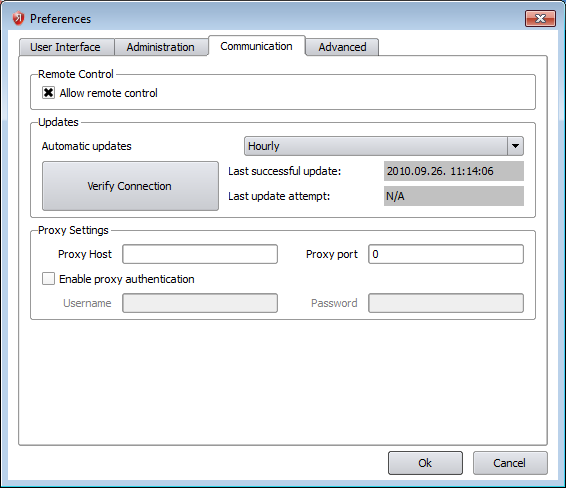Close the Preferences dialog window
Viewport: 566px width, 488px height.
(540, 18)
